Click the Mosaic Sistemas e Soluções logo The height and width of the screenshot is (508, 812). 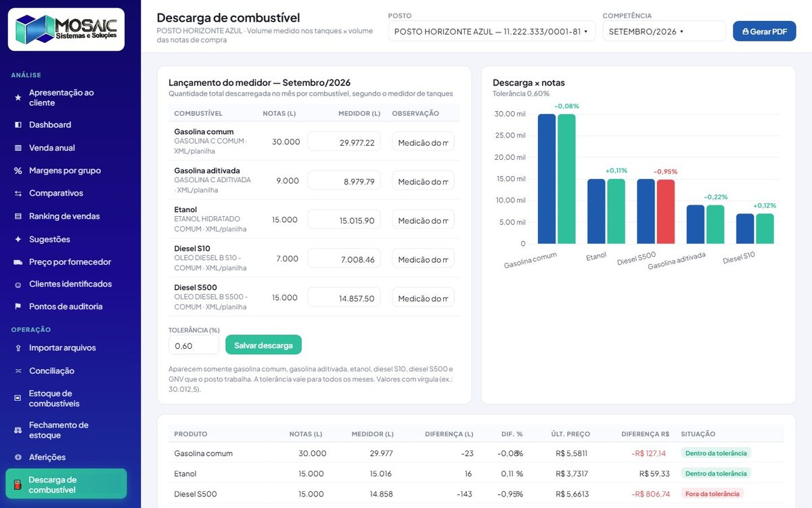(x=66, y=29)
